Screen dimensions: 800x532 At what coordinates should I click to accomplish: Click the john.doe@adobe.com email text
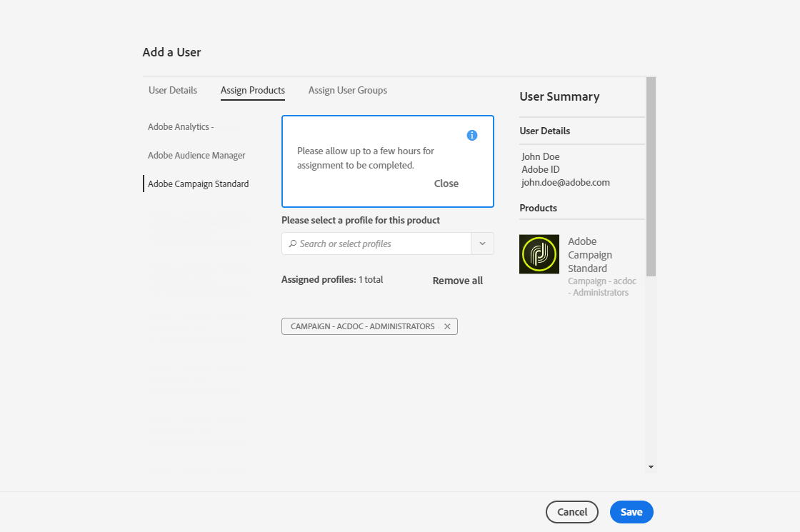click(565, 182)
